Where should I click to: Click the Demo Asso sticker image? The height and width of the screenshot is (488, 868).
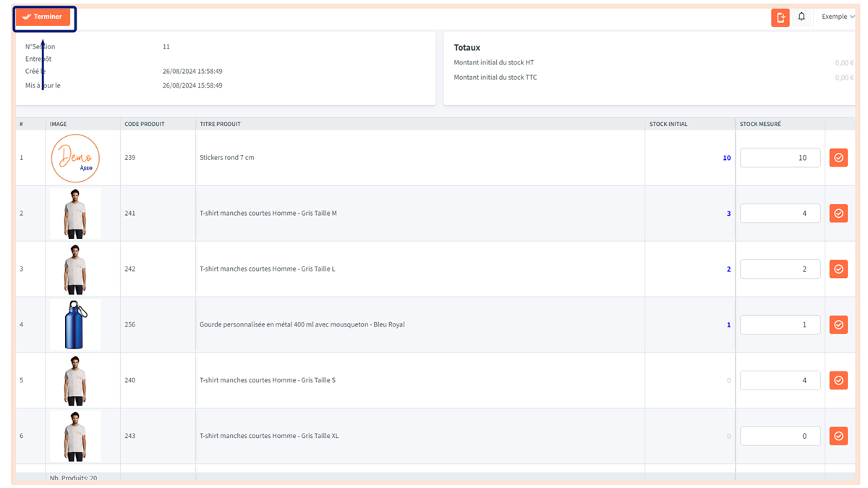coord(75,158)
